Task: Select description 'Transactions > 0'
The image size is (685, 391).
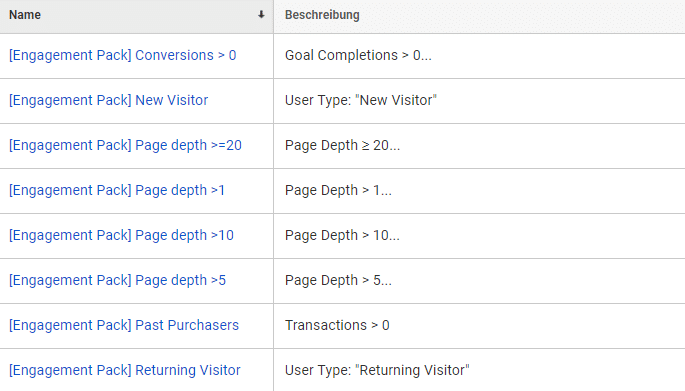Action: (337, 325)
